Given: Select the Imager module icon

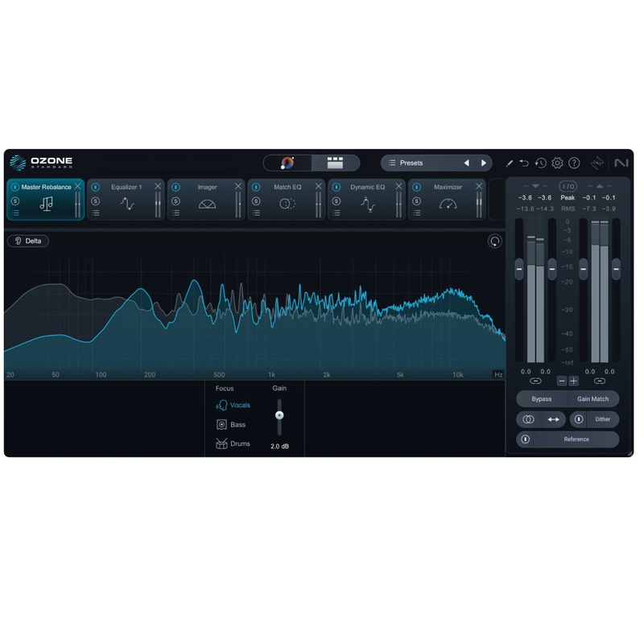Looking at the screenshot, I should 207,204.
